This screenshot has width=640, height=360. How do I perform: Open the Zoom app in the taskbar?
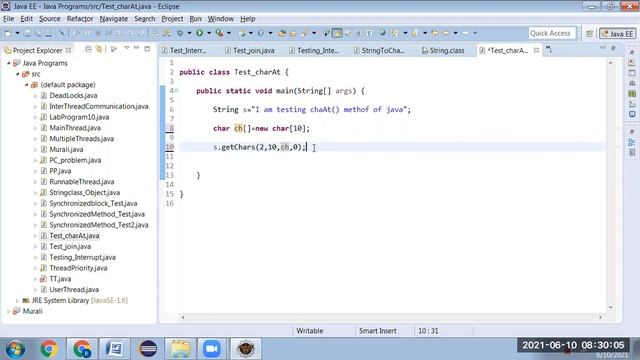212,349
